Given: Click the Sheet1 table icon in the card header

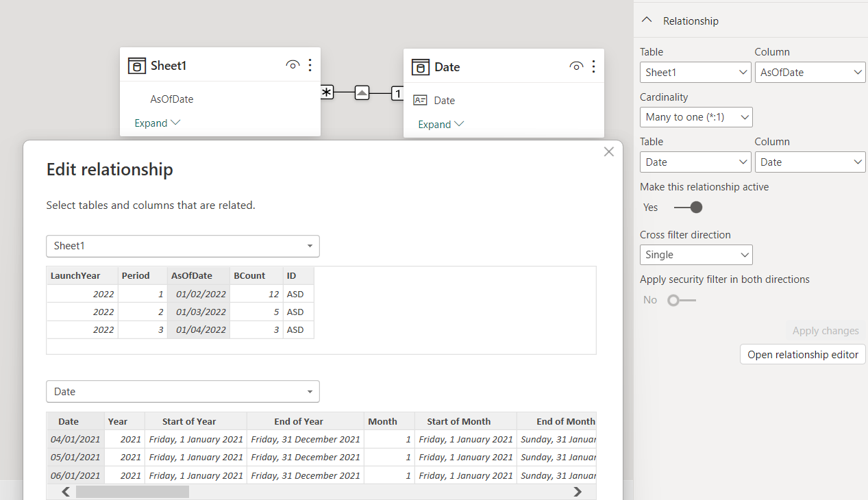Looking at the screenshot, I should pos(137,66).
